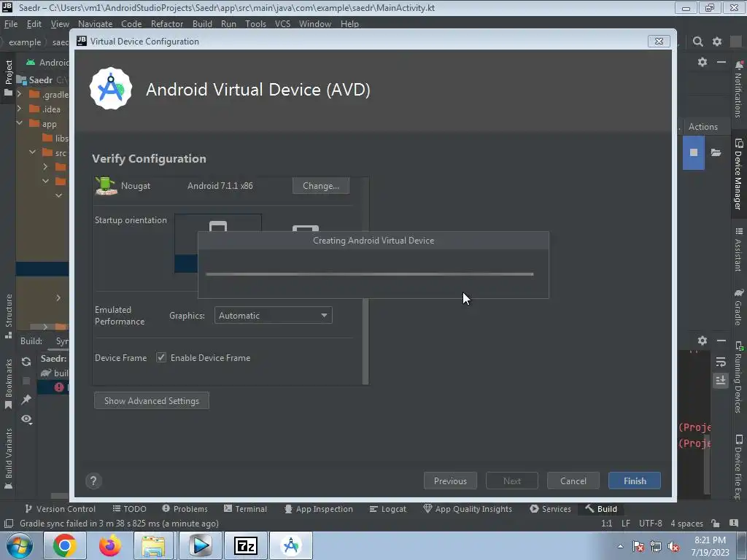The image size is (747, 560).
Task: Open Firefox from the taskbar
Action: pyautogui.click(x=109, y=545)
